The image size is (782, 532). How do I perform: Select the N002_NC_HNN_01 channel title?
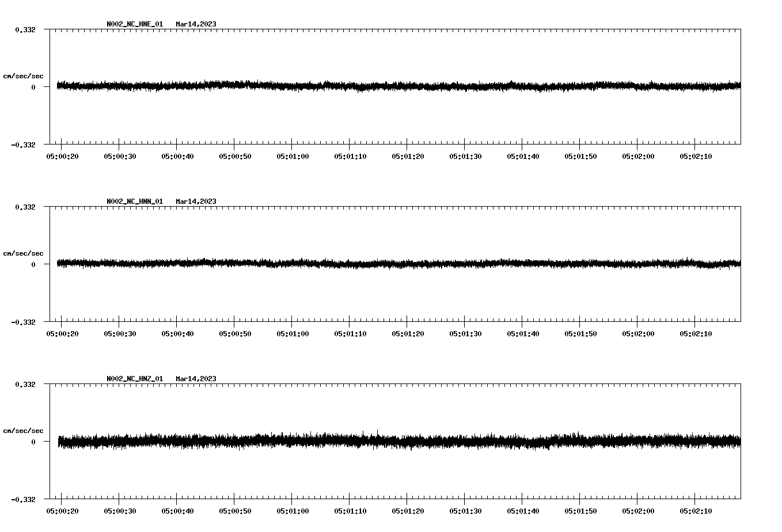coord(134,202)
